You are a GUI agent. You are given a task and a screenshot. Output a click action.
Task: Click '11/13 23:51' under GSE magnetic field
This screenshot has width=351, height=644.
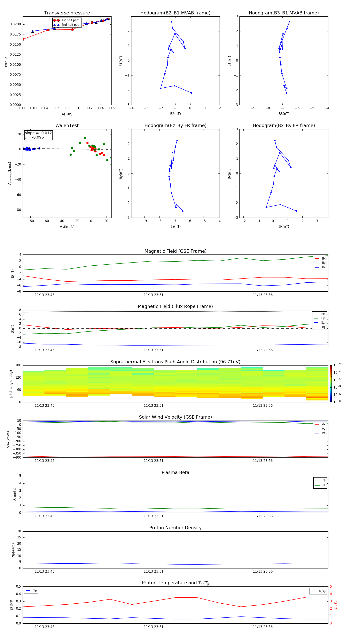pos(153,295)
